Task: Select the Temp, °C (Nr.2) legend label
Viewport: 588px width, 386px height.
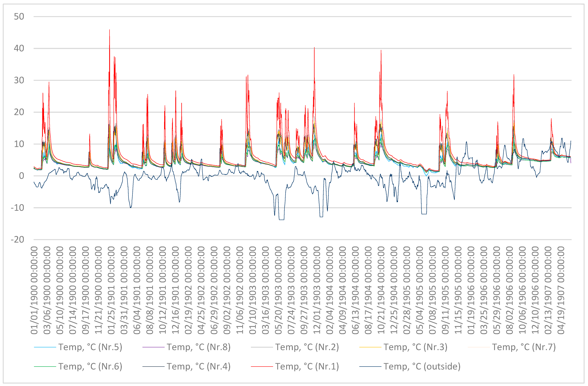Action: (x=307, y=347)
